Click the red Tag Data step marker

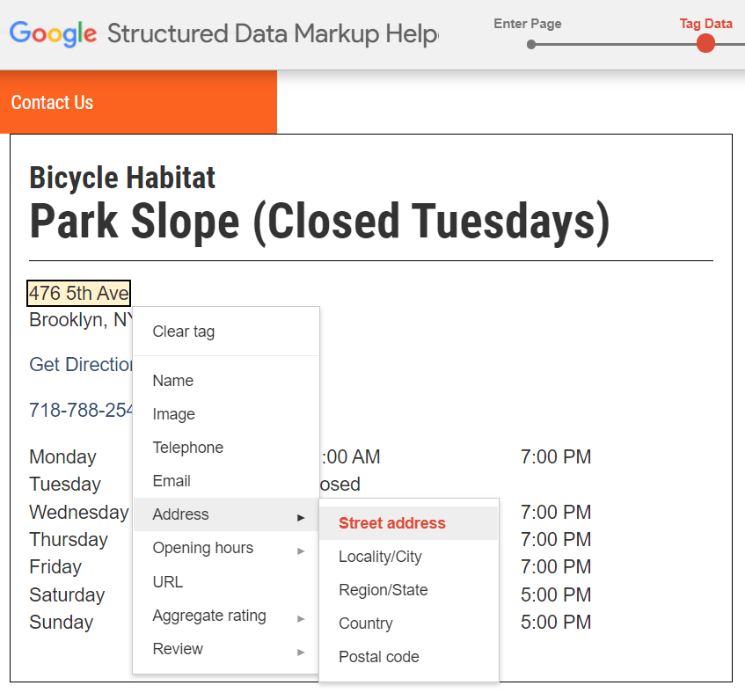point(705,44)
